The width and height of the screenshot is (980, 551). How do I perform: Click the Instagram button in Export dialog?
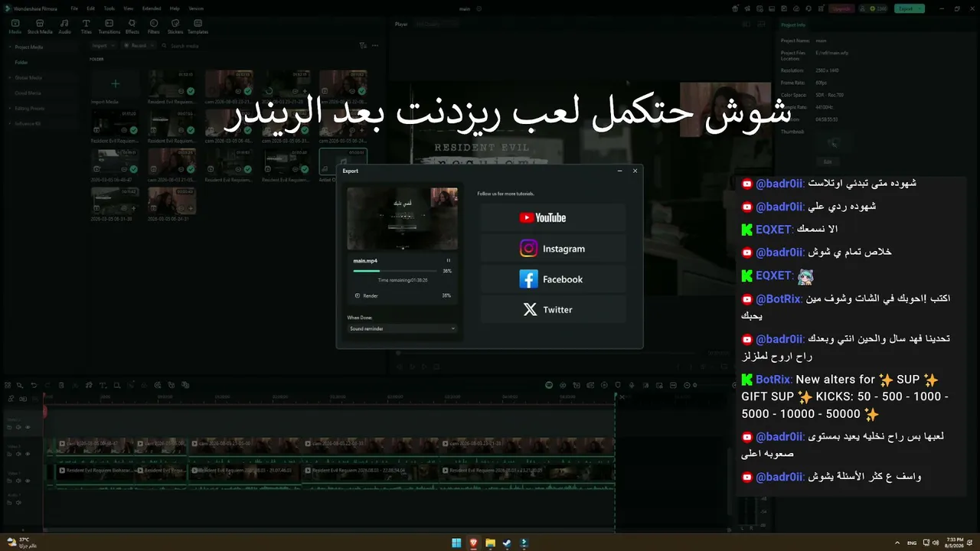(x=553, y=249)
